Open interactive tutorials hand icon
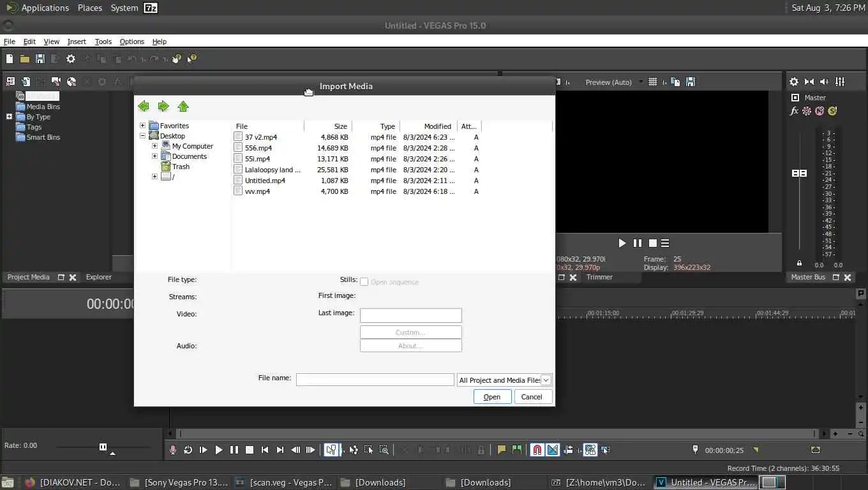The width and height of the screenshot is (868, 490). [x=177, y=59]
